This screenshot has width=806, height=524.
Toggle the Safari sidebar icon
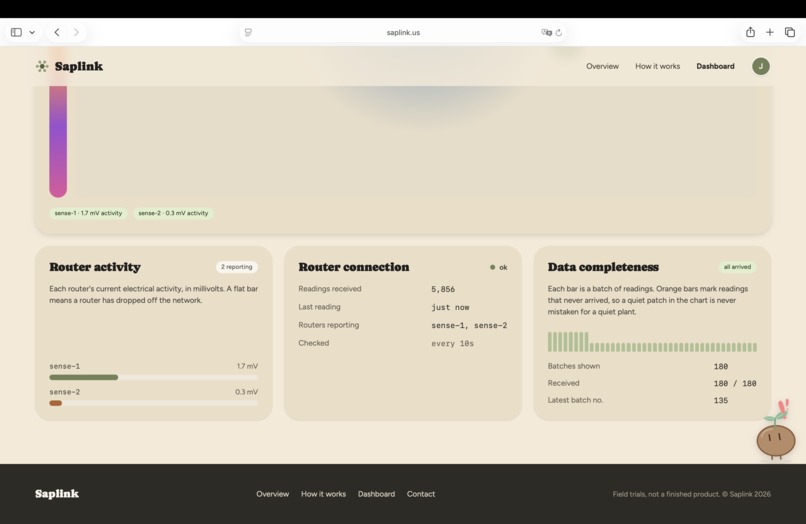16,32
